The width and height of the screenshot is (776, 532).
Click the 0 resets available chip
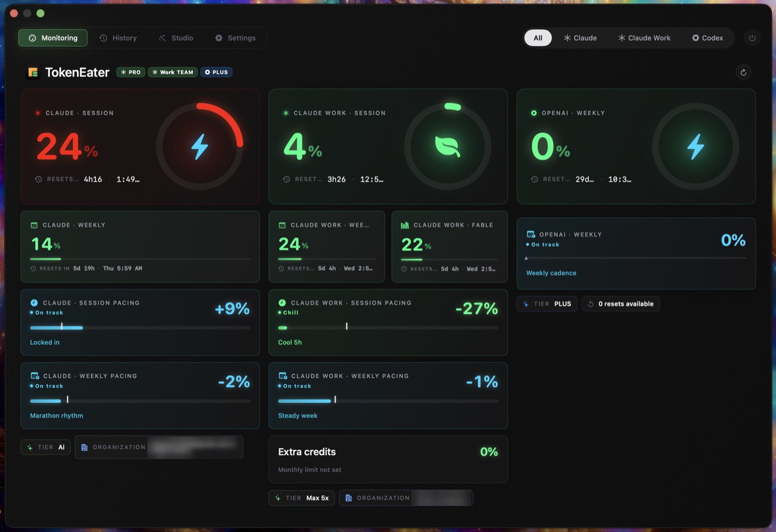click(x=620, y=304)
